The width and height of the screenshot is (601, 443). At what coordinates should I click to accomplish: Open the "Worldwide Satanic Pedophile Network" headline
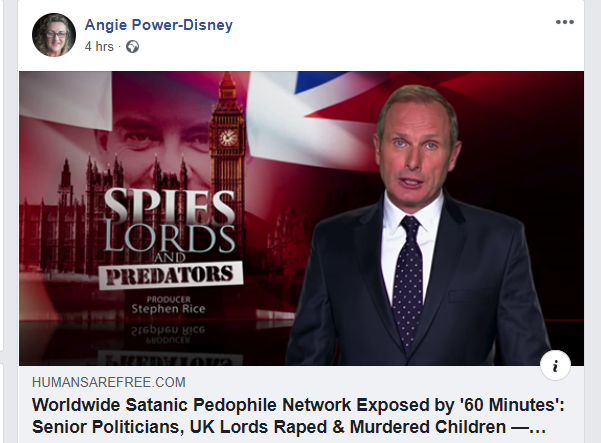pyautogui.click(x=298, y=405)
